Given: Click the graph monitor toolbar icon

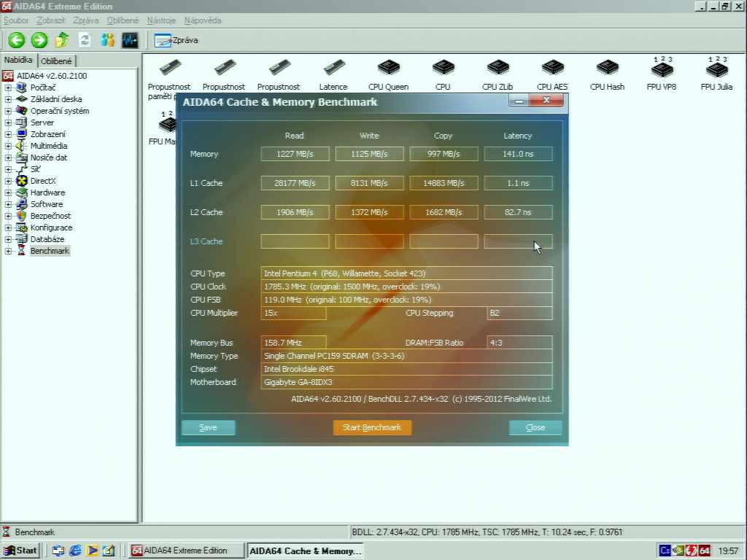Looking at the screenshot, I should point(130,40).
